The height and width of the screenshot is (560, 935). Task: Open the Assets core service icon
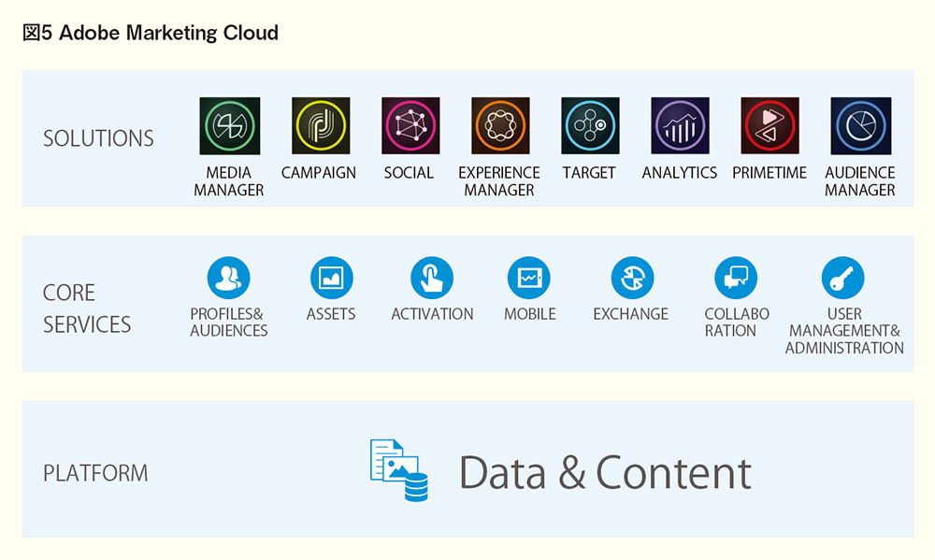pyautogui.click(x=332, y=278)
